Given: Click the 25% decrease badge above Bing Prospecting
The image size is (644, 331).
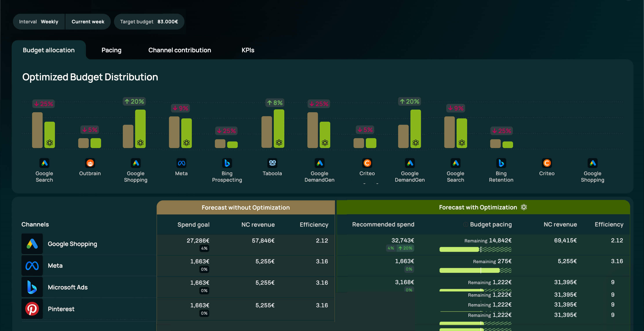Looking at the screenshot, I should tap(226, 131).
